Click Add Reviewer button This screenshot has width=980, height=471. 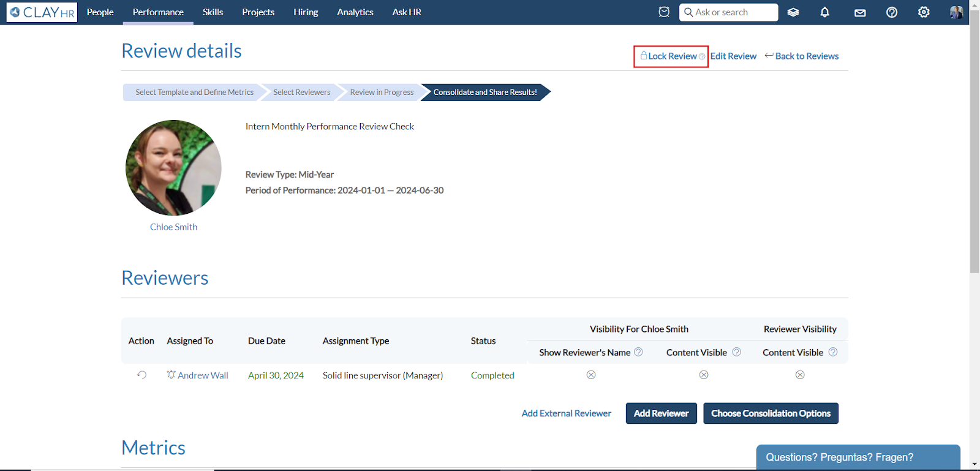pos(661,413)
